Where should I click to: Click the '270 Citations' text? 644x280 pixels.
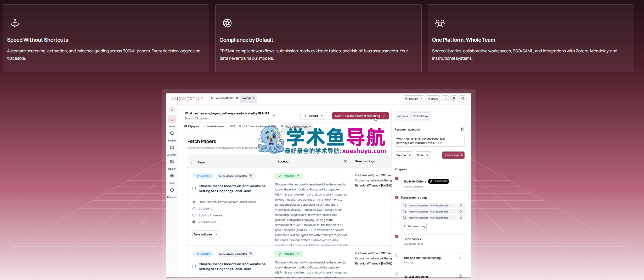(x=207, y=222)
